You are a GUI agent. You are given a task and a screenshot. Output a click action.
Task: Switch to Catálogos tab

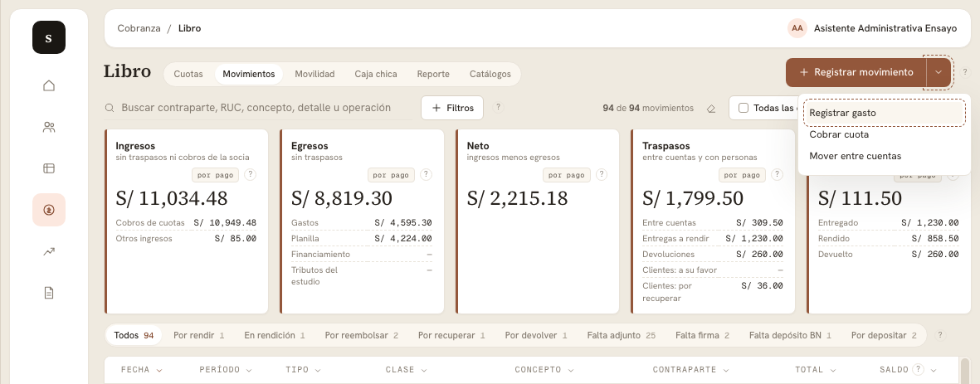click(x=490, y=74)
